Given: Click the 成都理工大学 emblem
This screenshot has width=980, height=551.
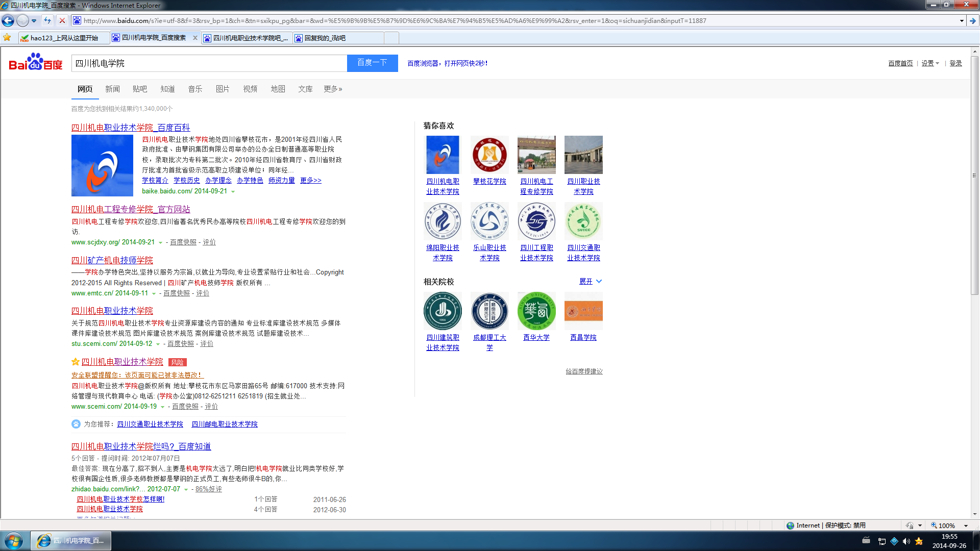Looking at the screenshot, I should [489, 311].
